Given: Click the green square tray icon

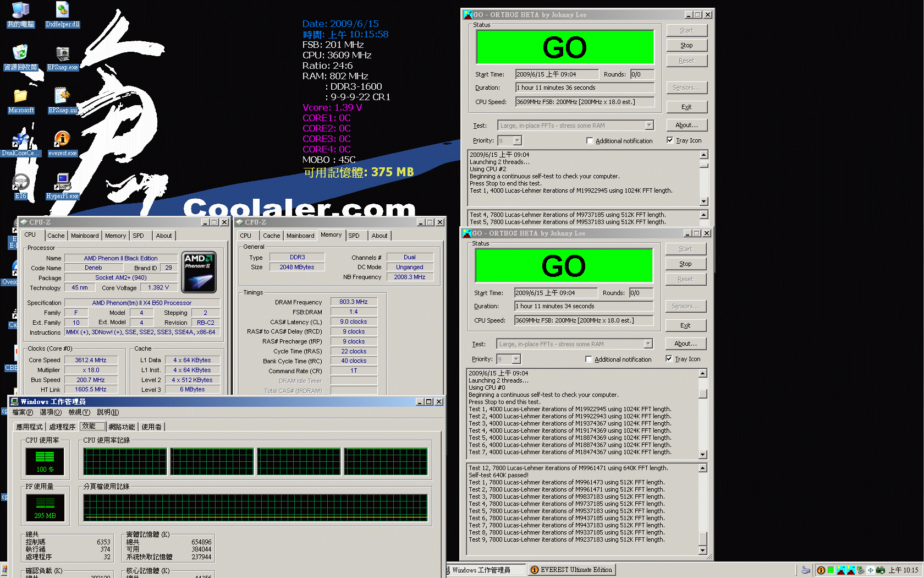Looking at the screenshot, I should (x=831, y=570).
